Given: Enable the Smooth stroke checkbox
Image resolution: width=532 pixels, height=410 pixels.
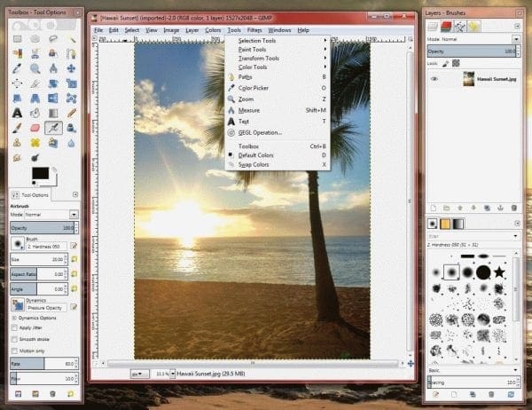Looking at the screenshot, I should [14, 339].
